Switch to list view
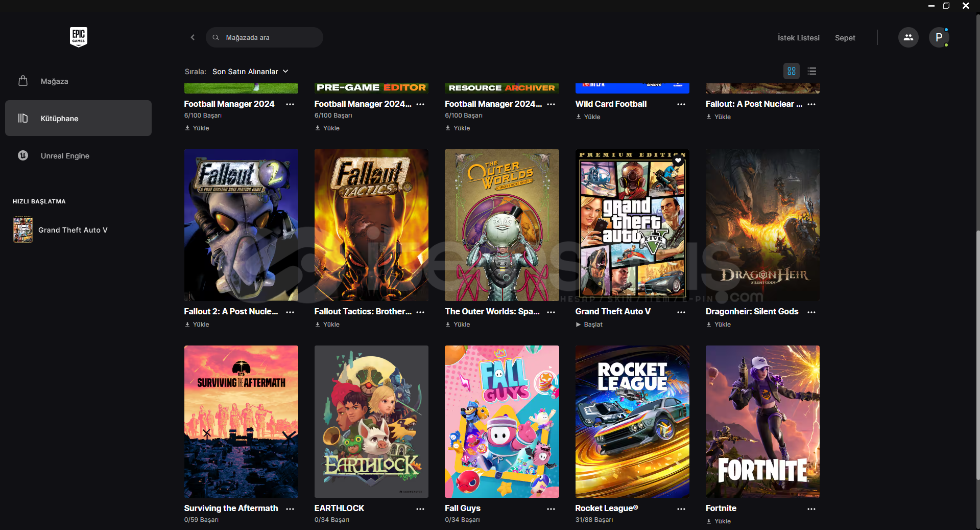980x530 pixels. tap(812, 71)
